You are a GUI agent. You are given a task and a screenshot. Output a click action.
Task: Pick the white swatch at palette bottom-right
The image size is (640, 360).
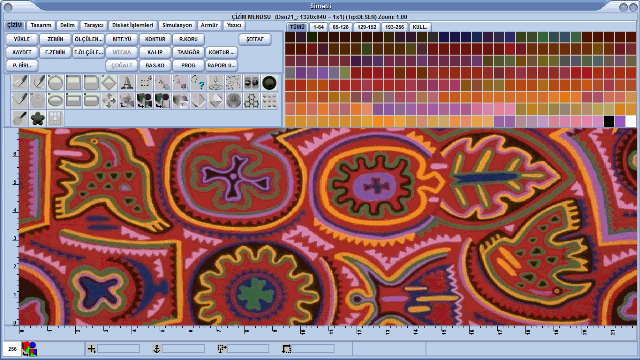click(x=631, y=121)
